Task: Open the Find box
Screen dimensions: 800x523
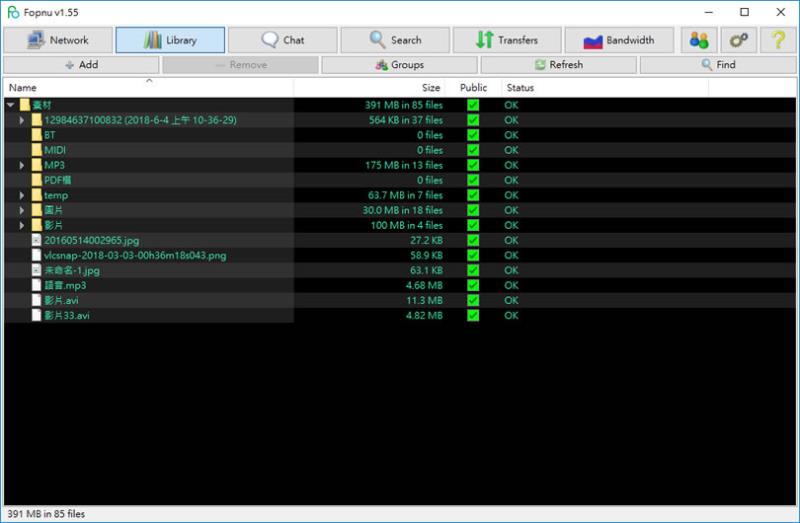Action: tap(718, 65)
